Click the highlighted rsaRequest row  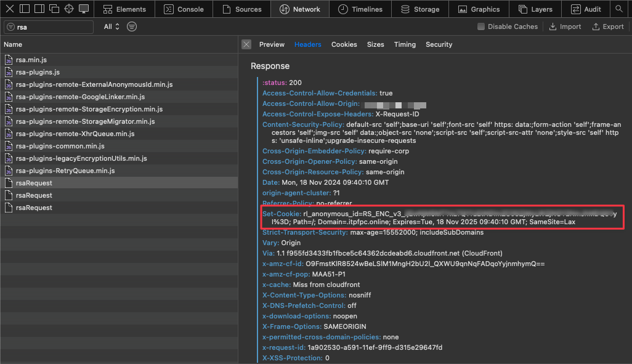[x=119, y=183]
